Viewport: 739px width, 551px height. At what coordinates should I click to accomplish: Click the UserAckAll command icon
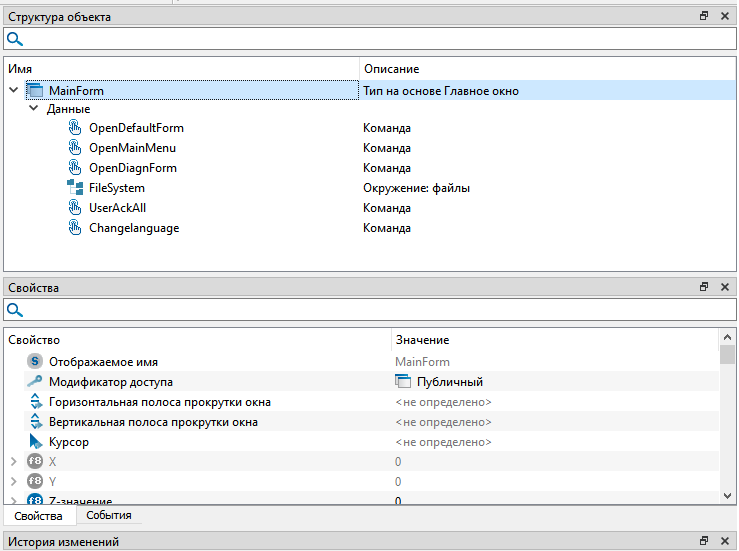(x=75, y=208)
